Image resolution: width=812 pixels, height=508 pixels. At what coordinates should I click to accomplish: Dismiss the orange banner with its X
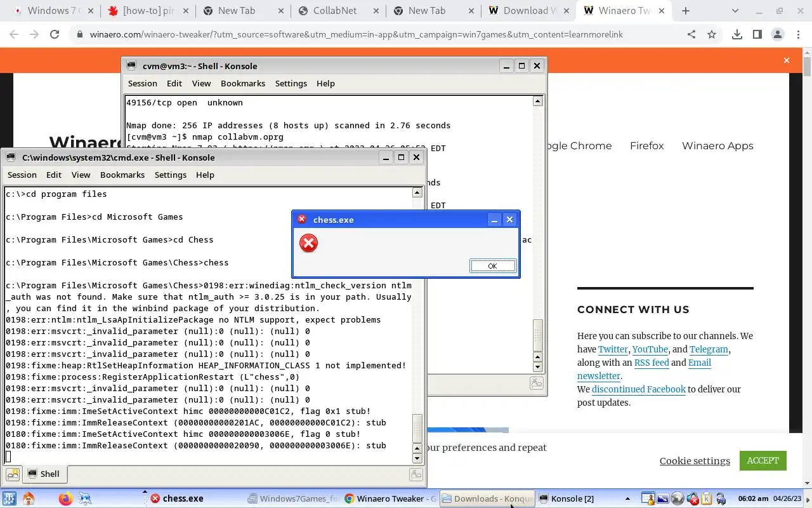[x=787, y=60]
